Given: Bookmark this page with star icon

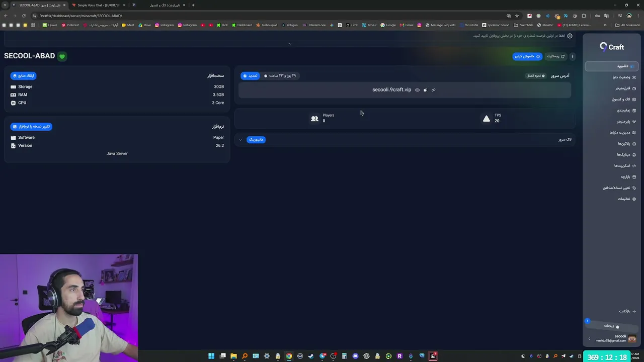Looking at the screenshot, I should click(517, 16).
